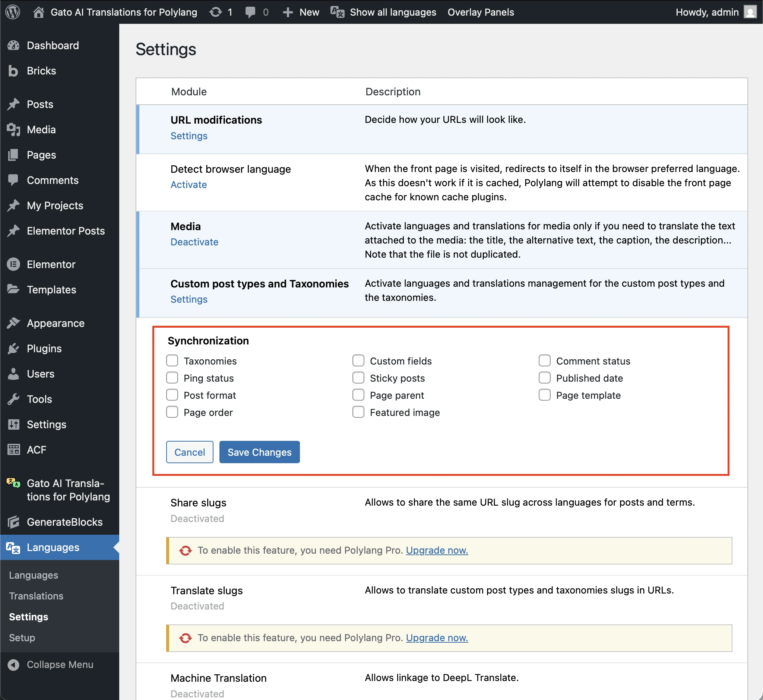Open the comments bubble icon in the top bar

(x=250, y=12)
